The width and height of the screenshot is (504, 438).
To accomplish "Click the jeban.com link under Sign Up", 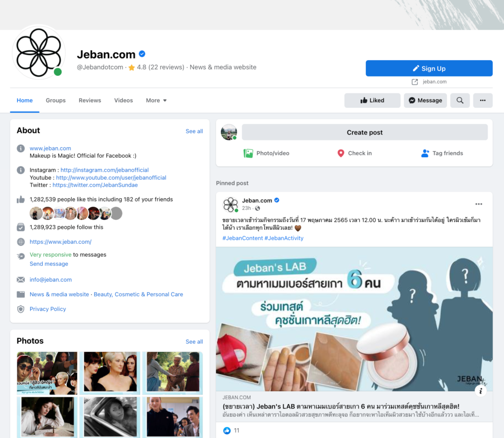I will click(435, 82).
